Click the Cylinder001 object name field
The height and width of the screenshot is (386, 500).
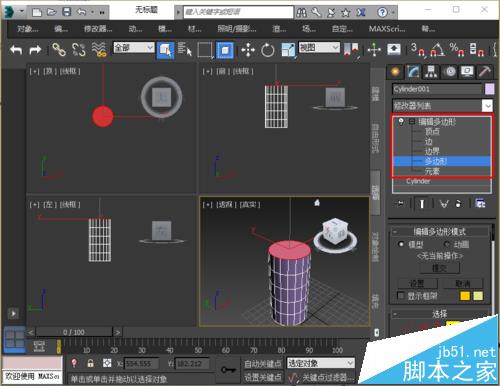click(437, 89)
